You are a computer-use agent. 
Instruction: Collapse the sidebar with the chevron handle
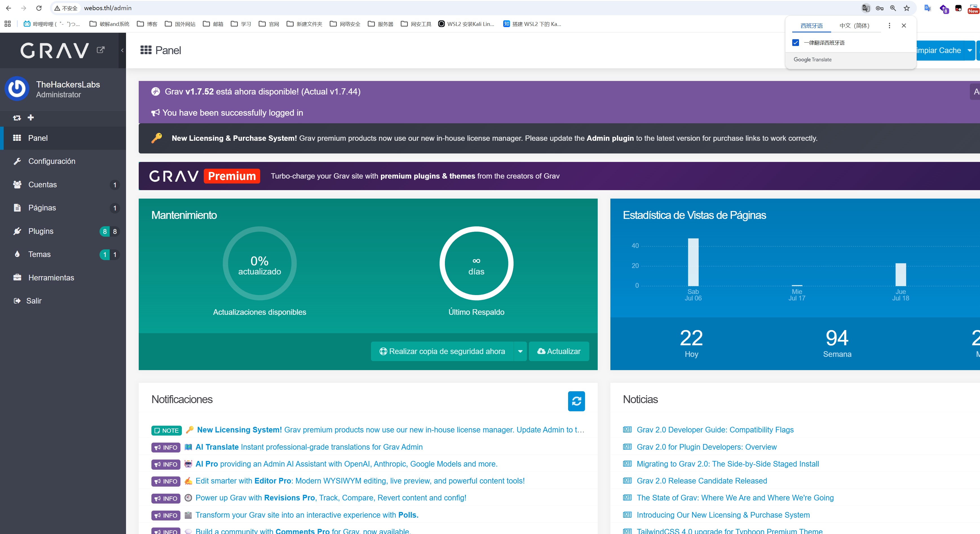pos(122,50)
